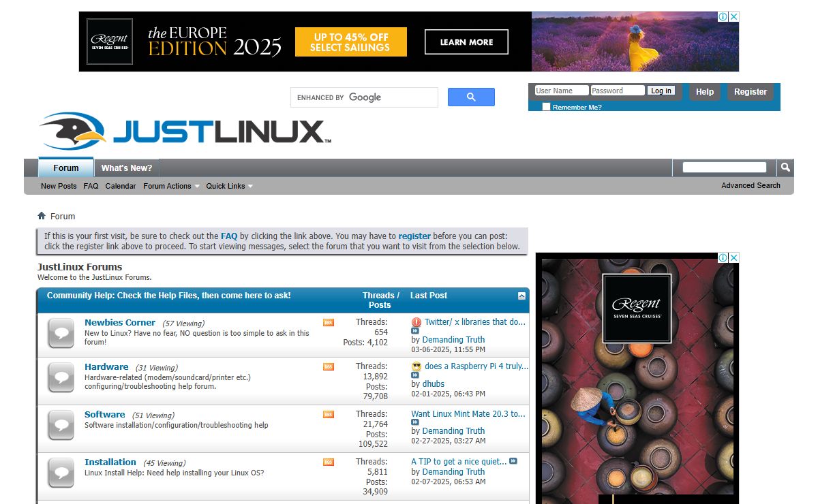Click the Help button

pyautogui.click(x=705, y=92)
